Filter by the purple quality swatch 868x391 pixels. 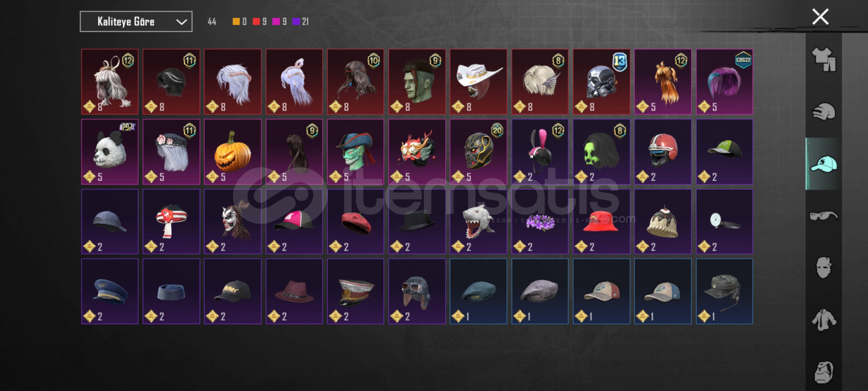coord(296,22)
